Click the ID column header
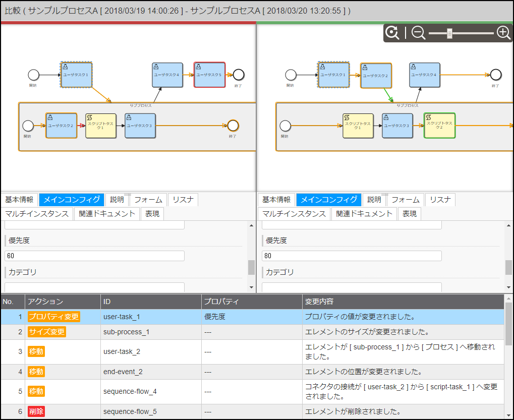Screen dimensions: 514x420 point(151,302)
